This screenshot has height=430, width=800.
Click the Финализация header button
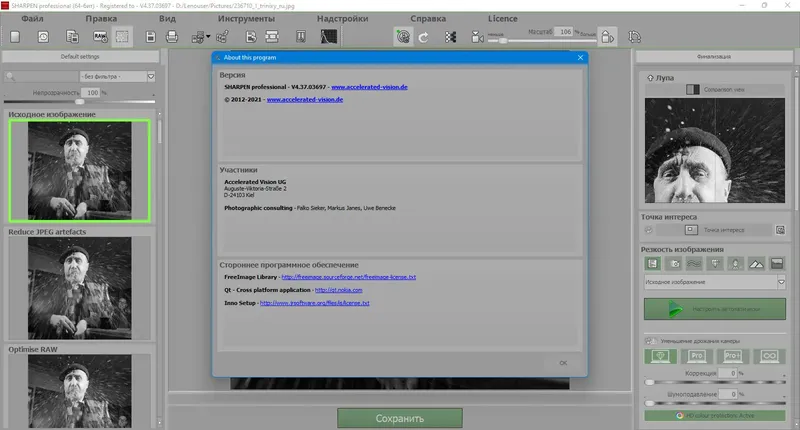tap(714, 57)
